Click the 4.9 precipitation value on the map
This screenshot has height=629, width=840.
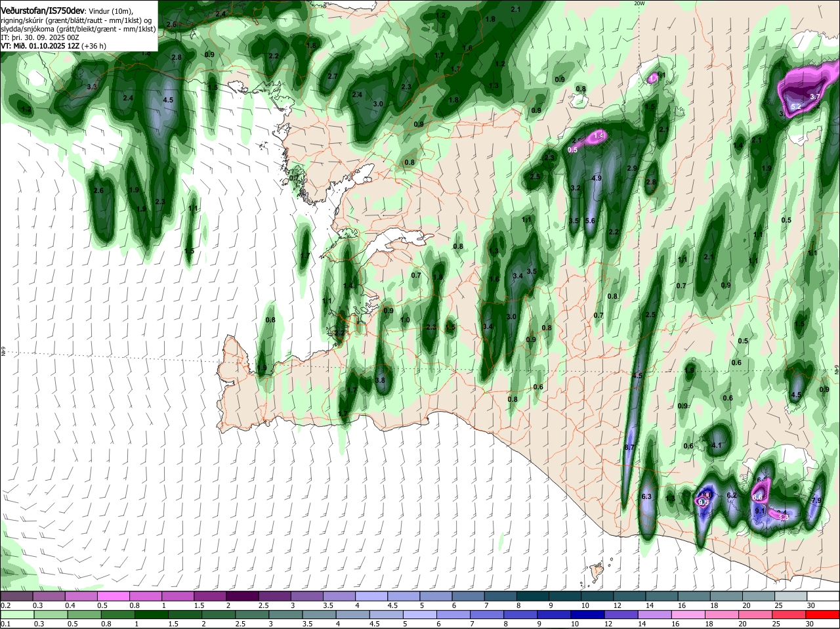click(x=597, y=178)
